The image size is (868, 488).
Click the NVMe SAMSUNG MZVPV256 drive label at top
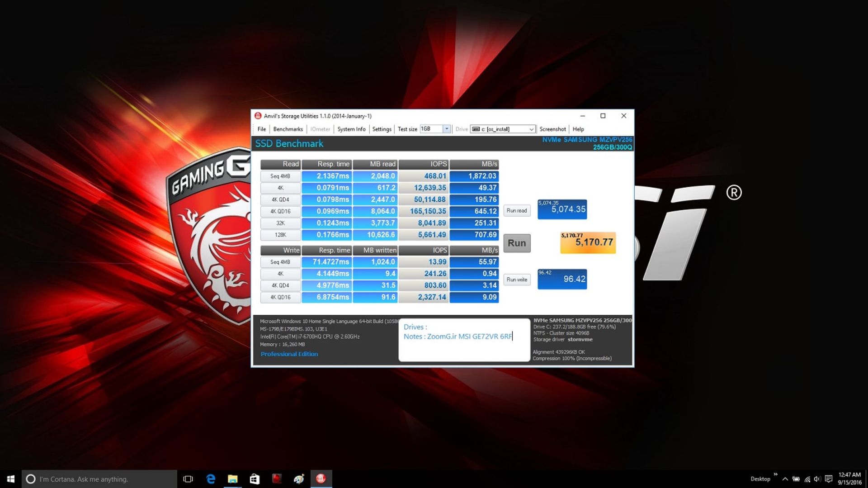pos(587,143)
